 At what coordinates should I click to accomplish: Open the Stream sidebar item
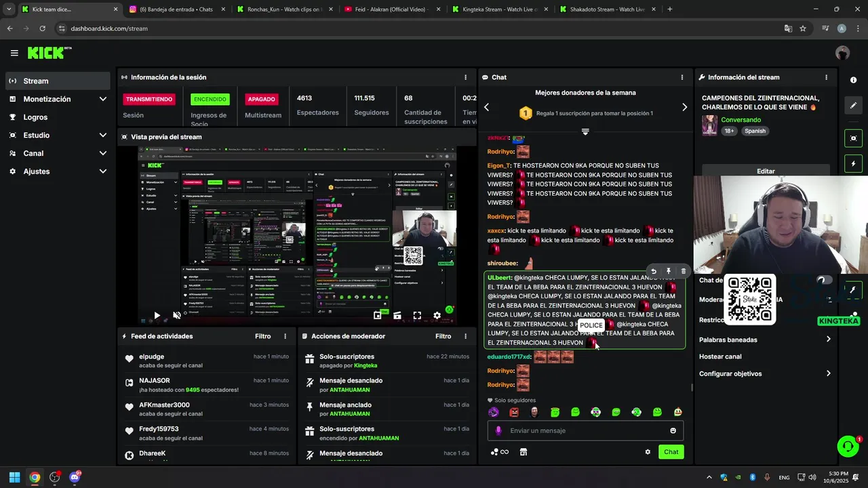(57, 81)
